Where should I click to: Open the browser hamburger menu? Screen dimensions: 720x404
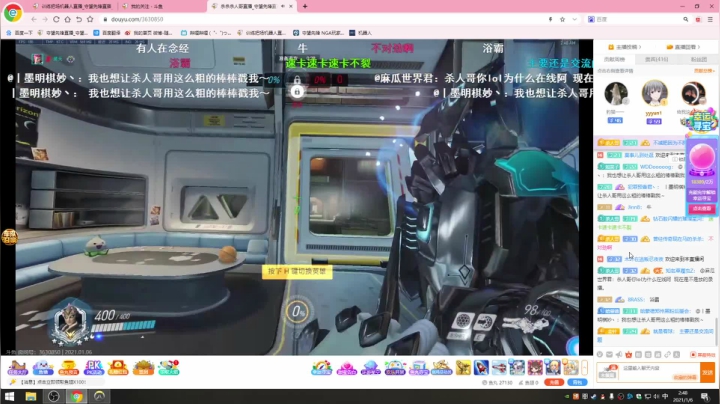710,19
